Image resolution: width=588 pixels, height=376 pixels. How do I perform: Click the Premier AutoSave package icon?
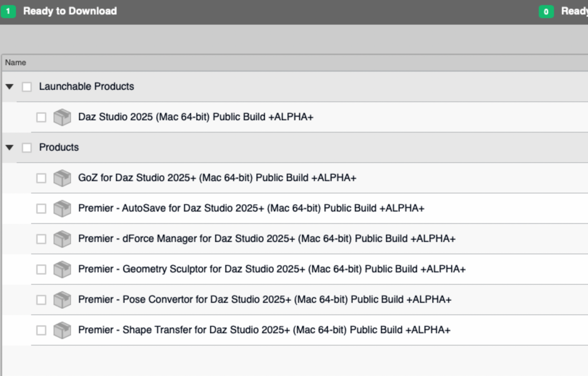[x=62, y=209]
